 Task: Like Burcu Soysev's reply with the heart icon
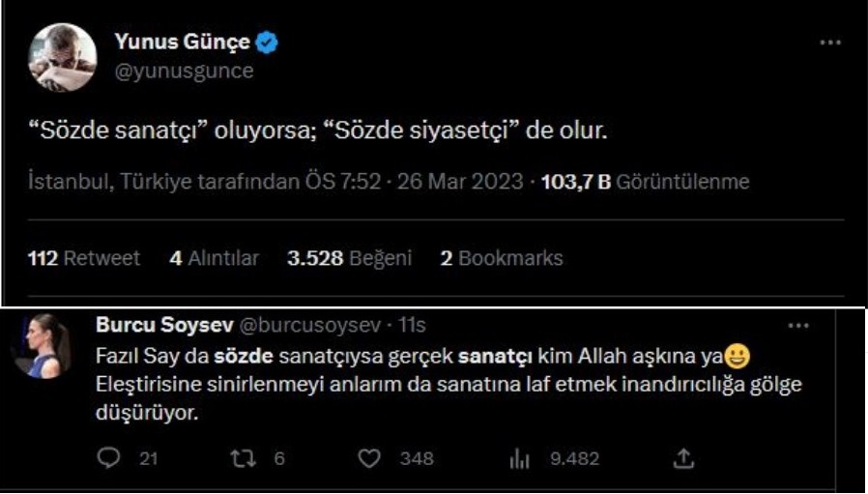[x=369, y=458]
